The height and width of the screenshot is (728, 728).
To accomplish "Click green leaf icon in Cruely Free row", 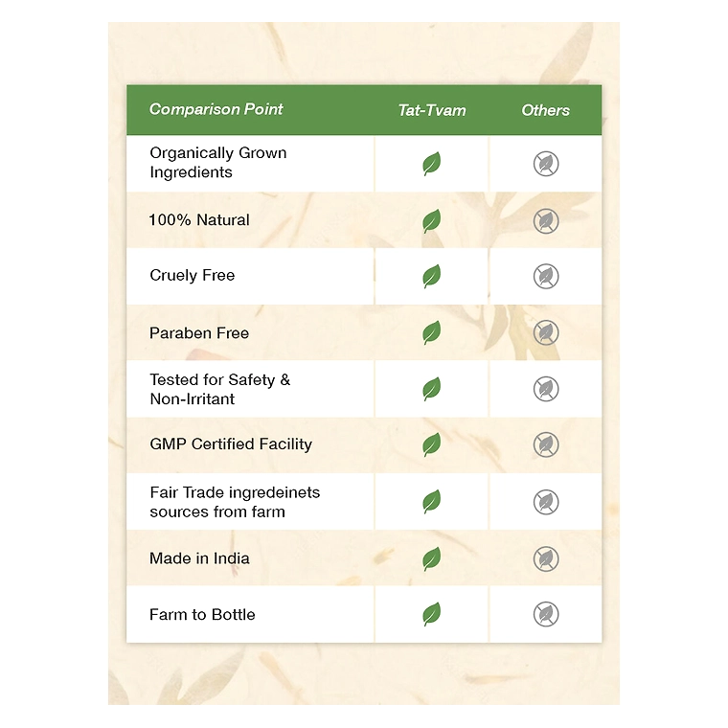I will (x=432, y=277).
